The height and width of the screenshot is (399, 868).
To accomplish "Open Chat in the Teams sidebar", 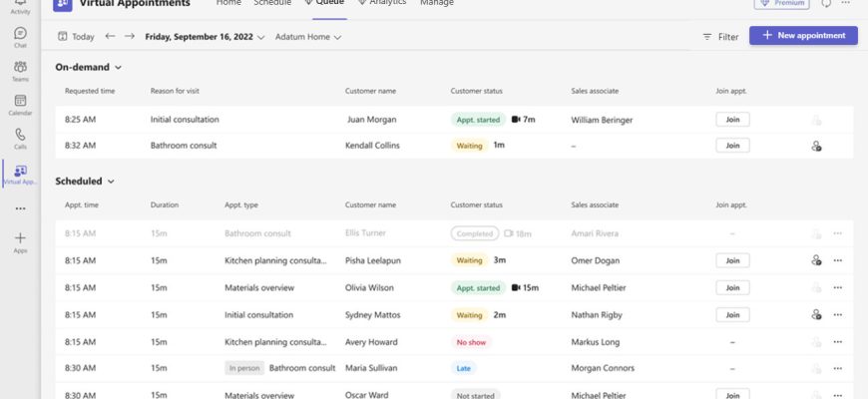I will (x=21, y=37).
